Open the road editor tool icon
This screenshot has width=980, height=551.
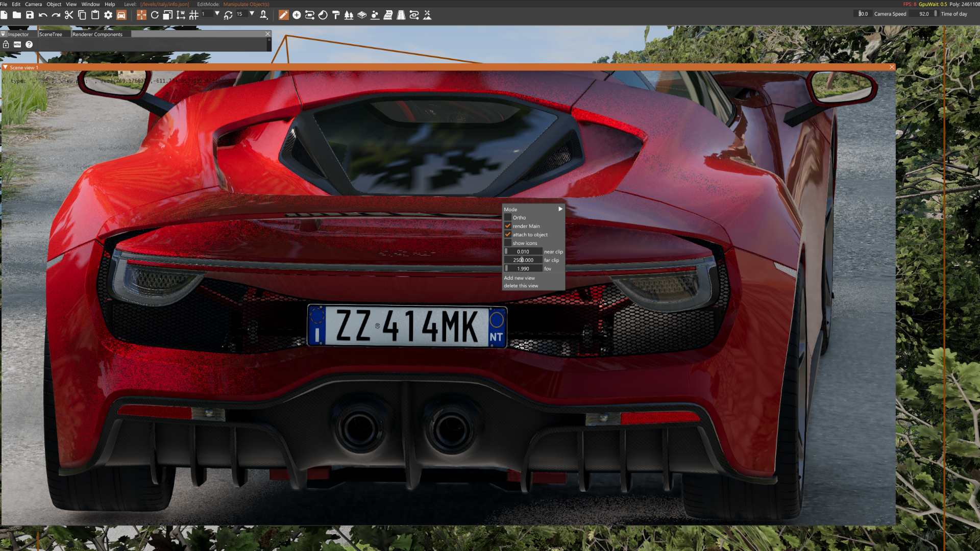[401, 15]
